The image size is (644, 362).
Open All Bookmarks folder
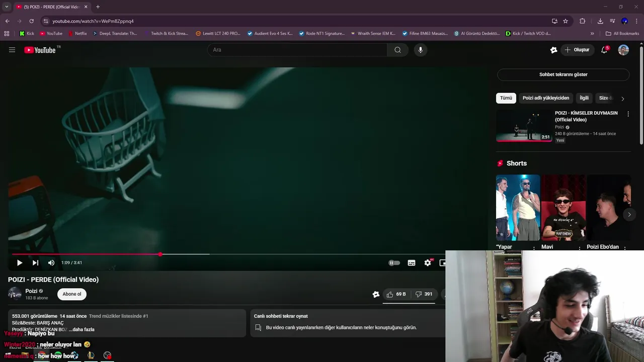pyautogui.click(x=622, y=34)
